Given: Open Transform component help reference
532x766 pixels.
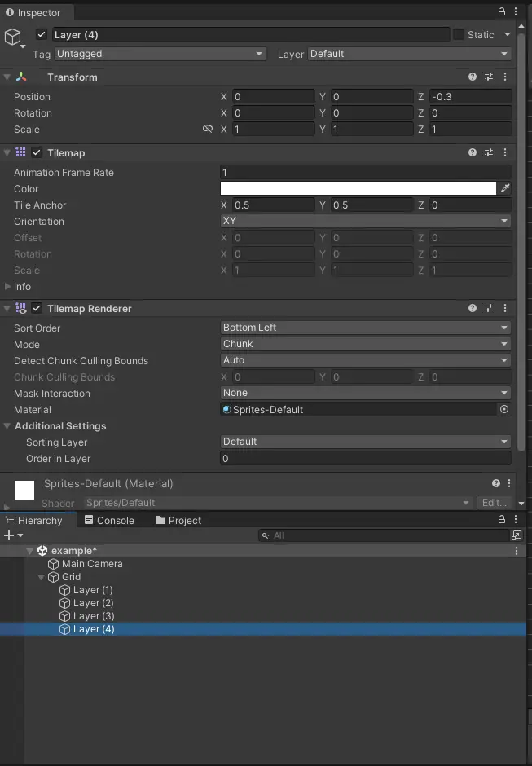Looking at the screenshot, I should click(x=473, y=77).
